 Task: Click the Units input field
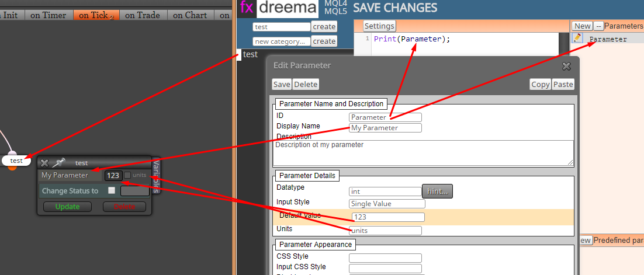tap(385, 231)
